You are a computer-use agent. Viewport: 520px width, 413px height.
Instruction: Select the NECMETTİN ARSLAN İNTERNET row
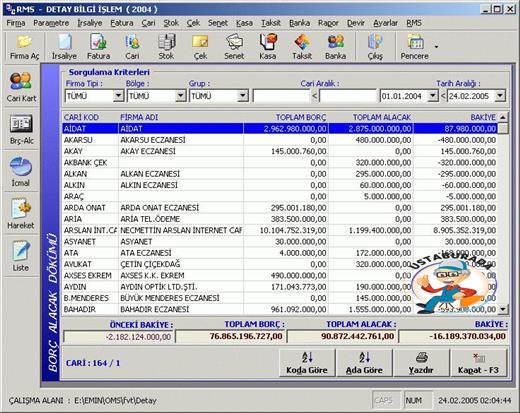[280, 230]
